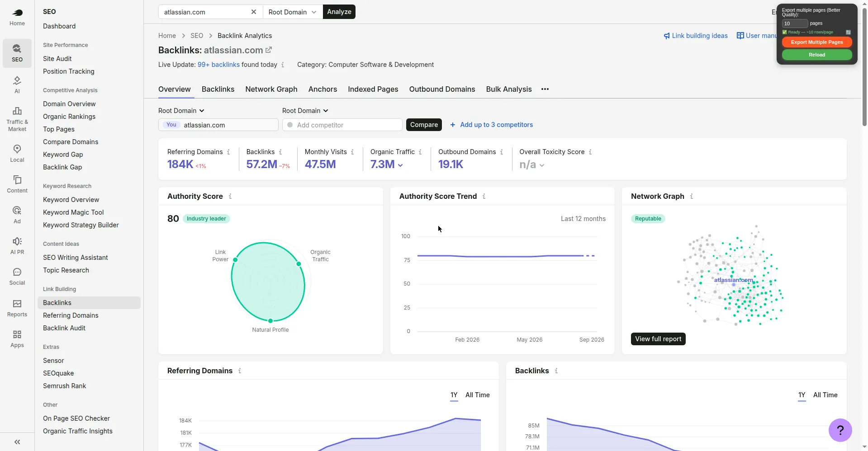Click Add up to 3 competitors
Screen dimensions: 868x451
click(x=492, y=125)
